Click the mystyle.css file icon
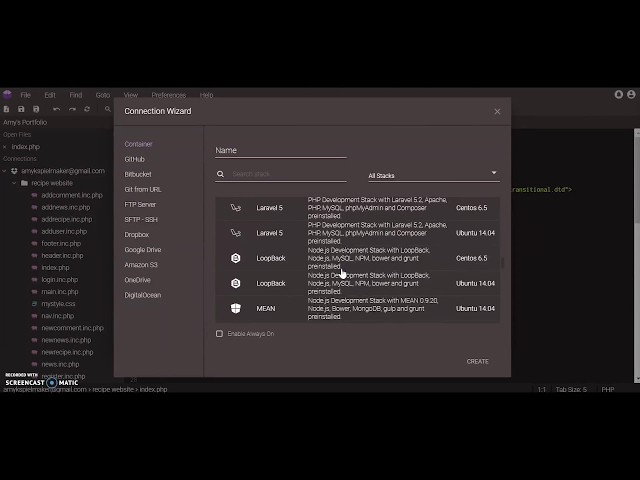Viewport: 640px width, 480px height. pos(35,304)
